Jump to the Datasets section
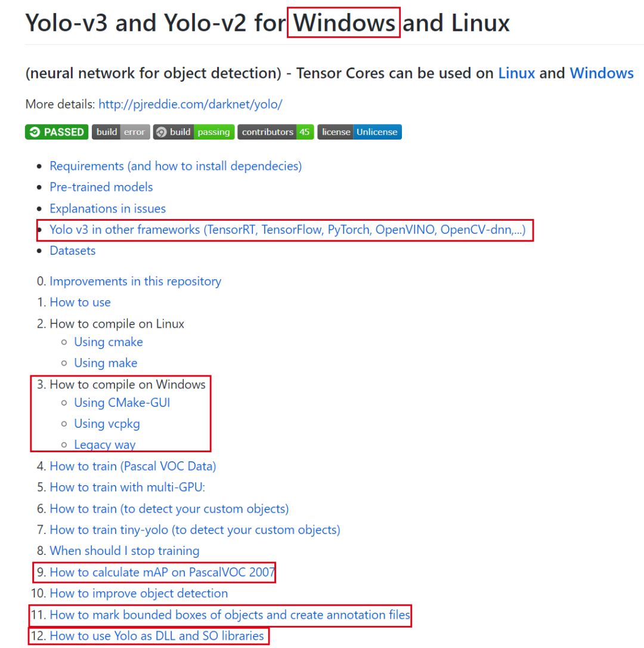The height and width of the screenshot is (648, 644). tap(72, 251)
